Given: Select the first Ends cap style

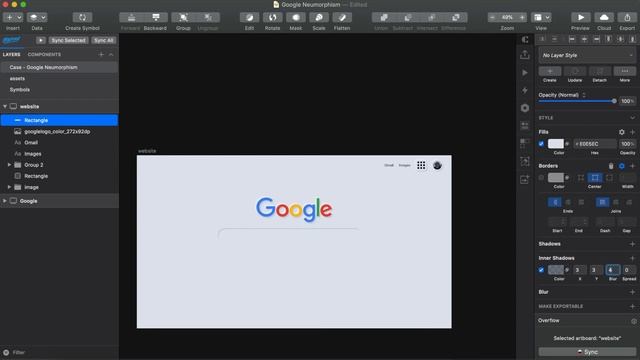Looking at the screenshot, I should (x=555, y=202).
